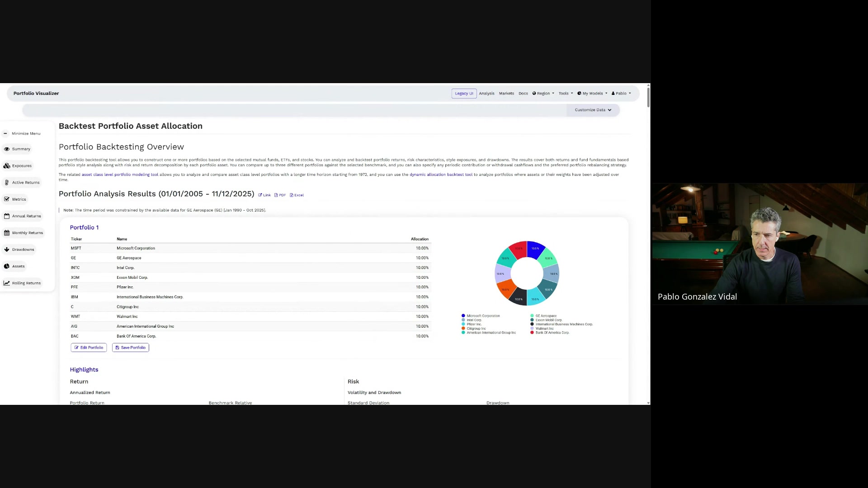Toggle International Business Machines Corp. legend entry
The image size is (868, 488).
(561, 324)
